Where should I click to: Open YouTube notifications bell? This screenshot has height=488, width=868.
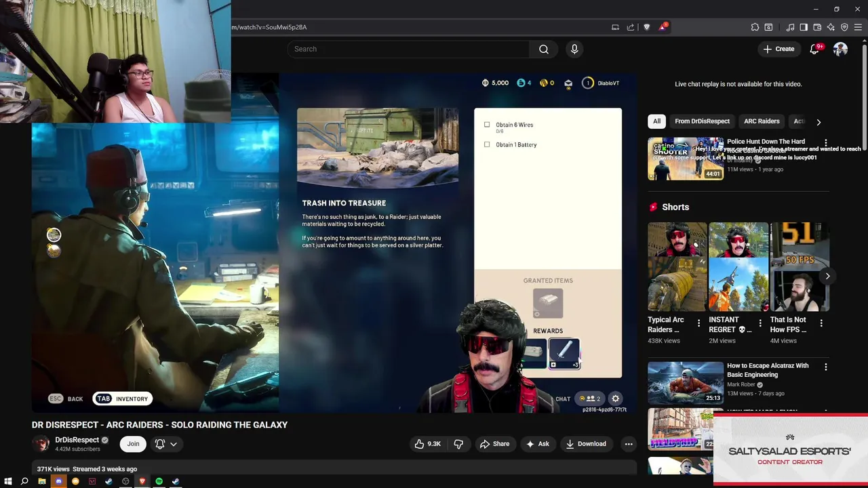(x=815, y=49)
